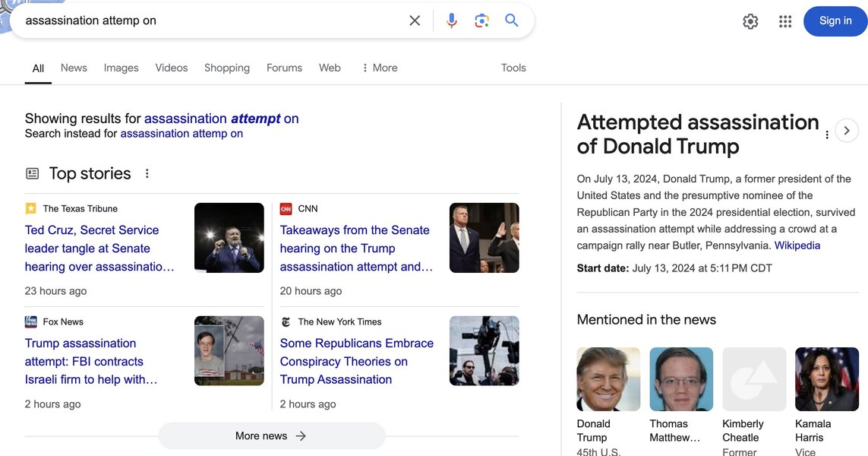The image size is (868, 456).
Task: Click the search query input field
Action: click(x=210, y=21)
